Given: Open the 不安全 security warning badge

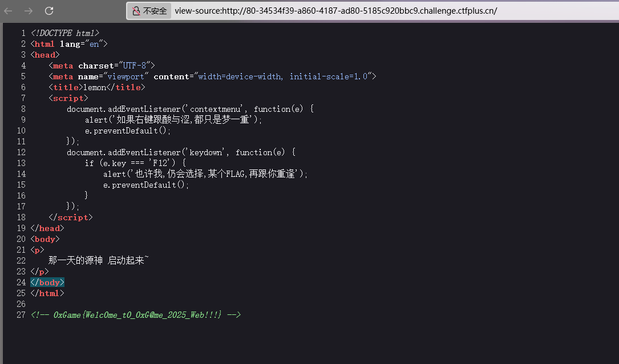Looking at the screenshot, I should pyautogui.click(x=149, y=10).
